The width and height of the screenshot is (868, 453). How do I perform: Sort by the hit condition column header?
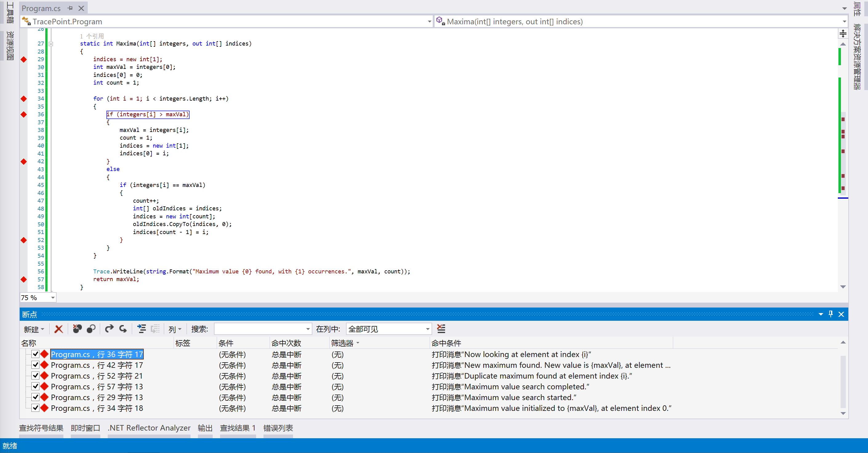point(552,343)
